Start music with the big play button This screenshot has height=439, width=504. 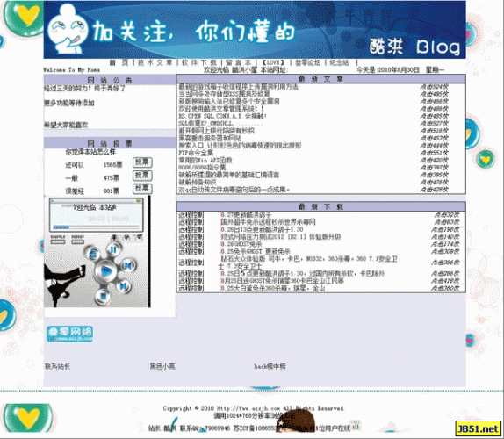[x=106, y=272]
